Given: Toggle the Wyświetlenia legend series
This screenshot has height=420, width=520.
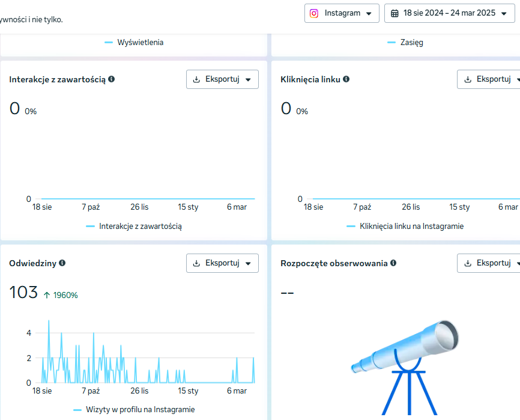Looking at the screenshot, I should (134, 43).
